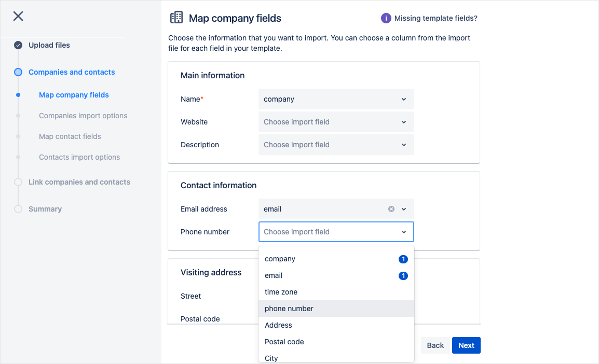Collapse the Phone number dropdown
Screen dimensions: 599x364
click(x=403, y=232)
